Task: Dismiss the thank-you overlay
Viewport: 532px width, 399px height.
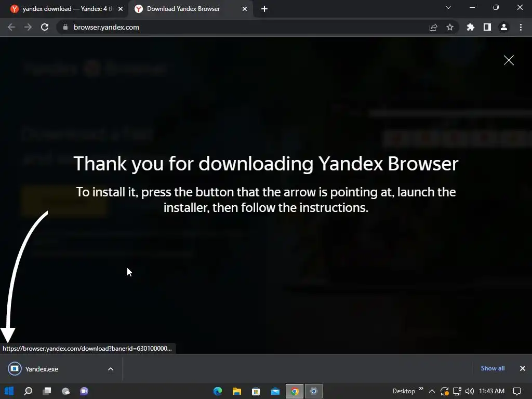Action: coord(509,60)
